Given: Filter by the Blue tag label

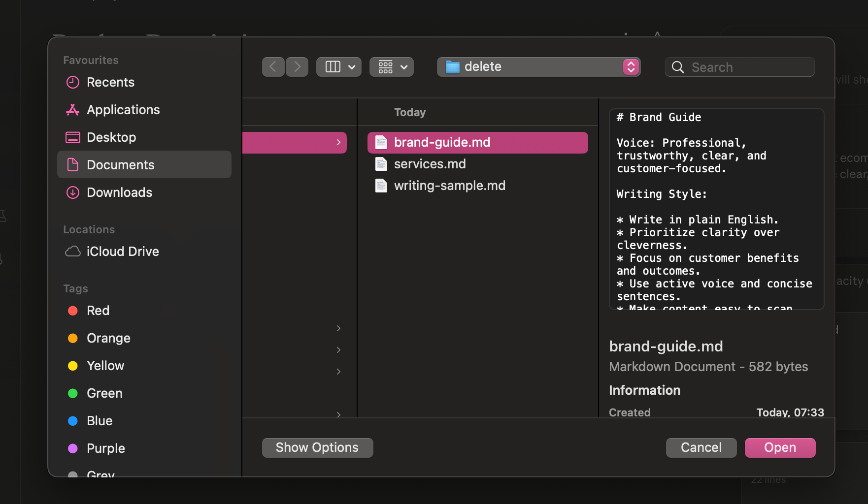Looking at the screenshot, I should 100,421.
